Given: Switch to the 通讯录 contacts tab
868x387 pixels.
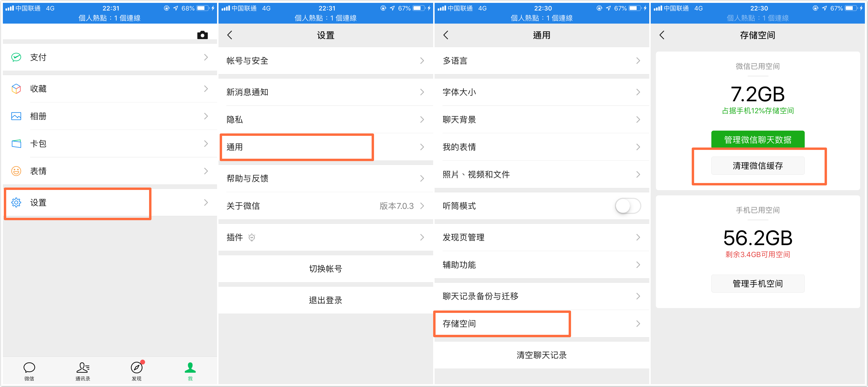Looking at the screenshot, I should (83, 370).
